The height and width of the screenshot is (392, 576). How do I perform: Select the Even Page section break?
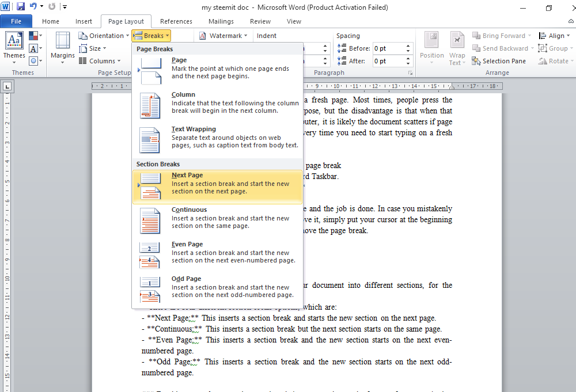(x=150, y=254)
